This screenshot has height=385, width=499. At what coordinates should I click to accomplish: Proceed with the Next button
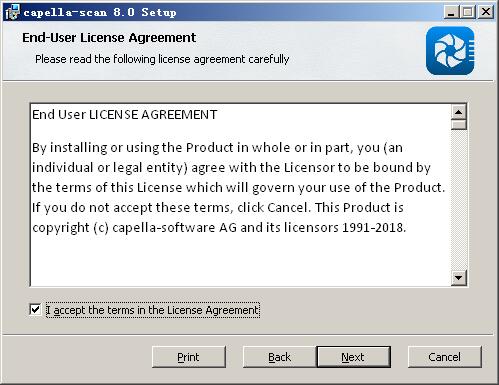(353, 357)
